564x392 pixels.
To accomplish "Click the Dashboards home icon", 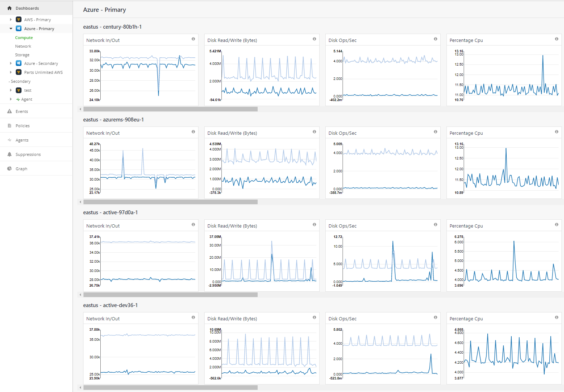I will [10, 8].
